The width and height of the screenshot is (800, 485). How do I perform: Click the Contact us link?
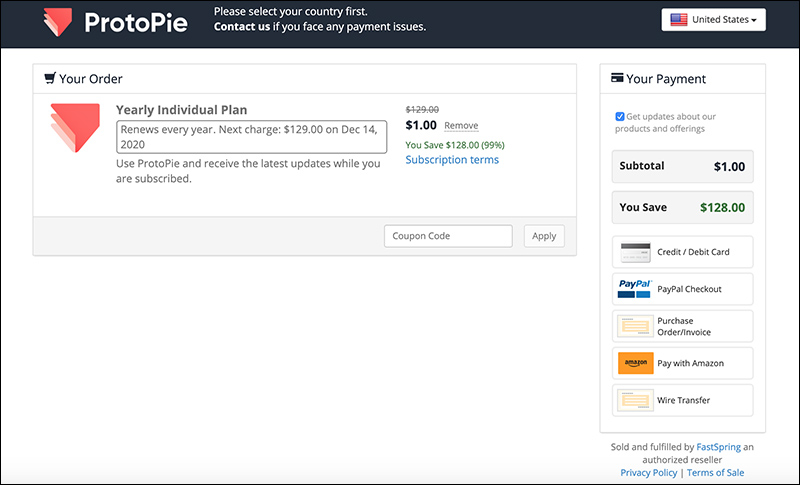[x=241, y=27]
